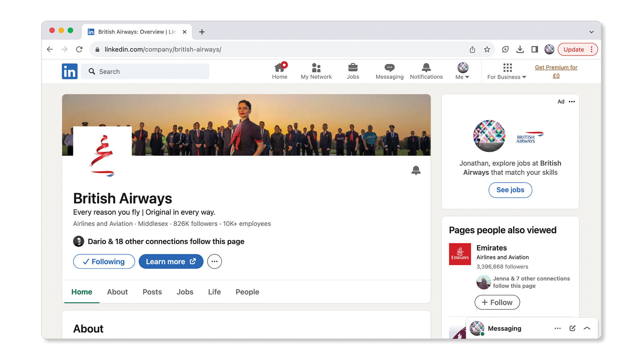Click the address bar URL

163,49
